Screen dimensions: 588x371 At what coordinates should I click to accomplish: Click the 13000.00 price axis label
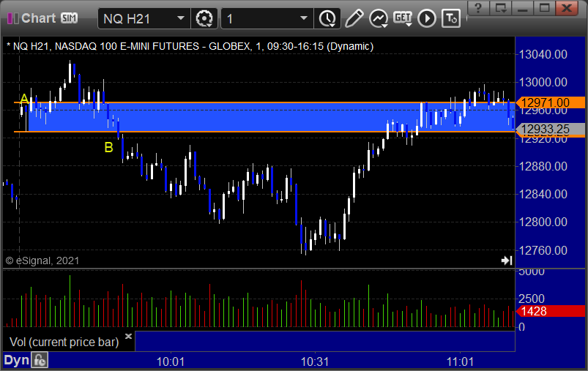[543, 83]
